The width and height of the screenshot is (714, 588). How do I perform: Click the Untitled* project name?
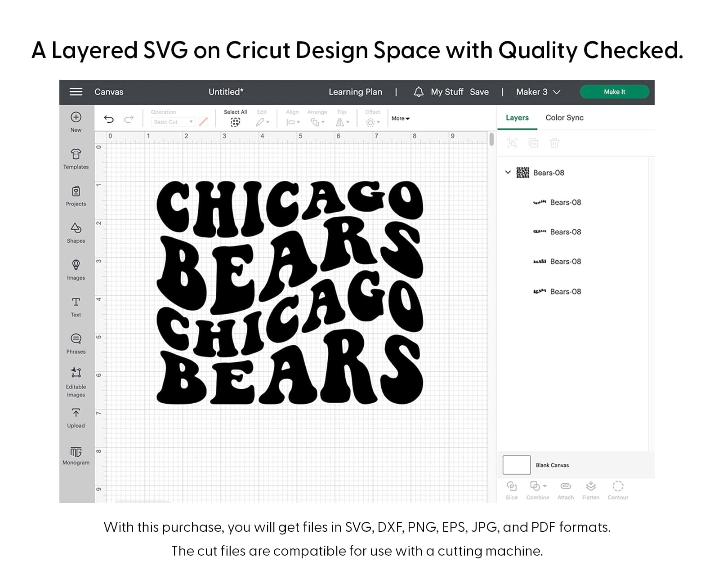pos(226,92)
